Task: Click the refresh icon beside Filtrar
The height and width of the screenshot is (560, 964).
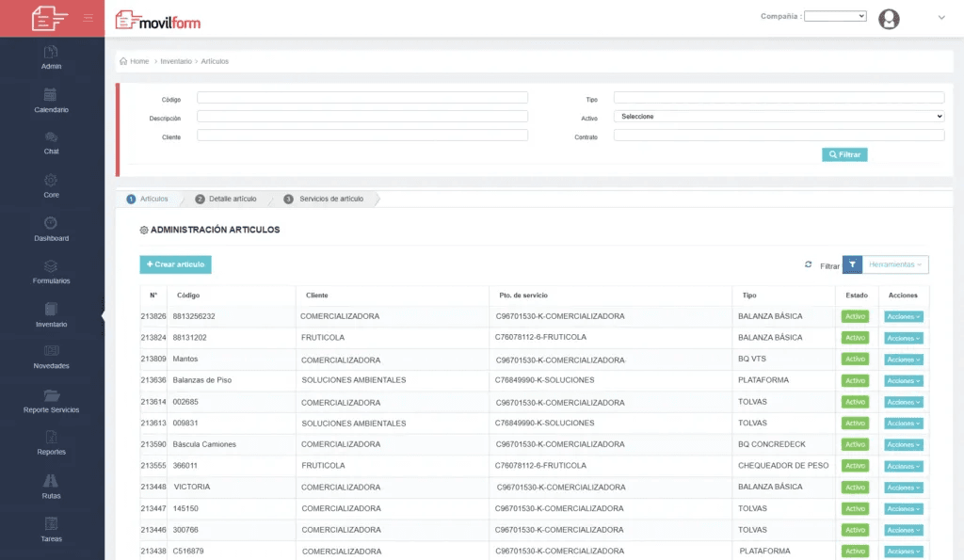Action: 809,264
